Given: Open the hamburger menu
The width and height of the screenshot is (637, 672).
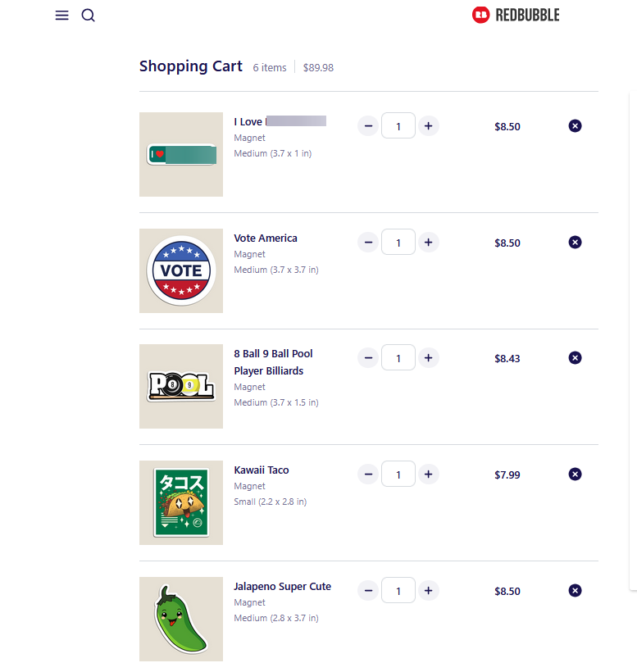Looking at the screenshot, I should pyautogui.click(x=61, y=16).
